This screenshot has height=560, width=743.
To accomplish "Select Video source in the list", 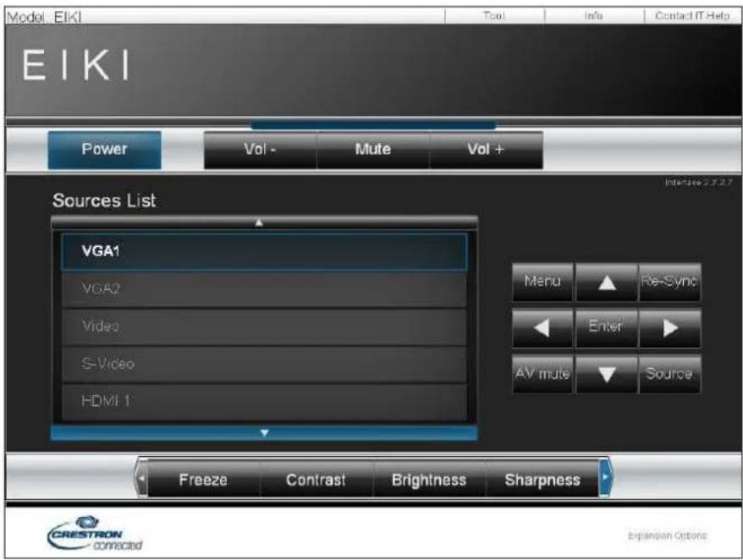I will [x=264, y=327].
